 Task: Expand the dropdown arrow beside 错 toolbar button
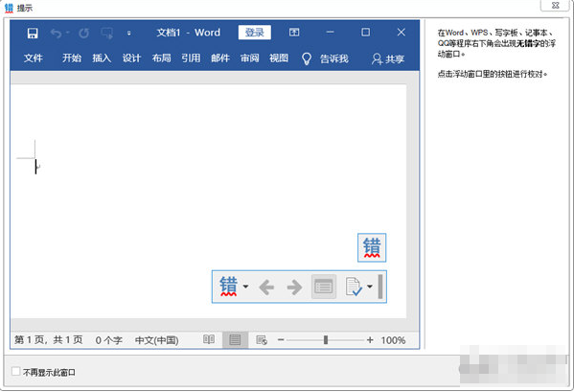pyautogui.click(x=245, y=287)
